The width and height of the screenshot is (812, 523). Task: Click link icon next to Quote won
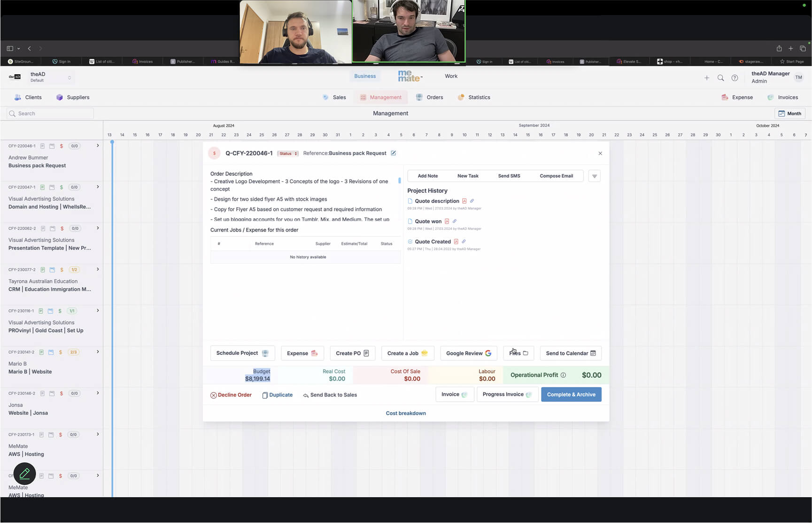tap(455, 221)
